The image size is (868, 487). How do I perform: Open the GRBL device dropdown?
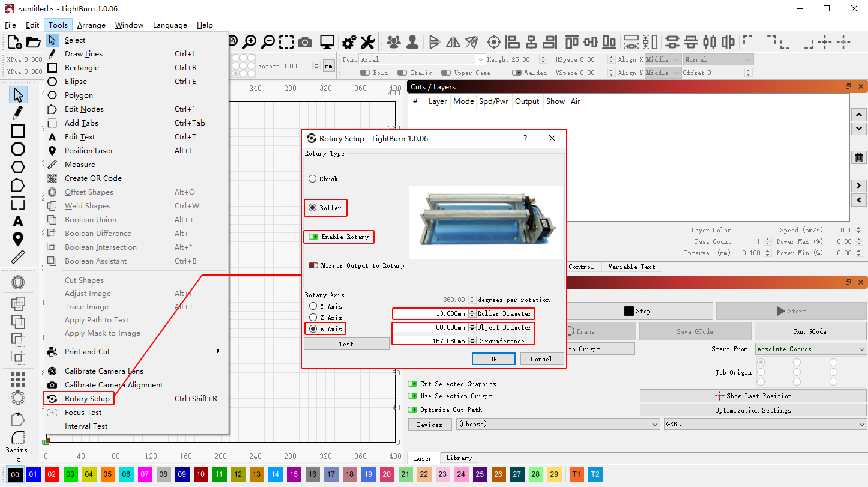pos(765,424)
